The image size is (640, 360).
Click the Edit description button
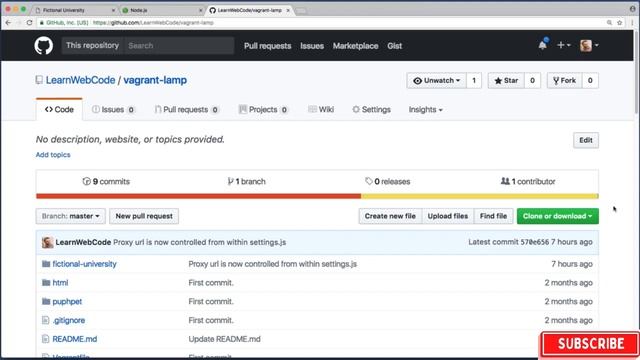coord(586,140)
